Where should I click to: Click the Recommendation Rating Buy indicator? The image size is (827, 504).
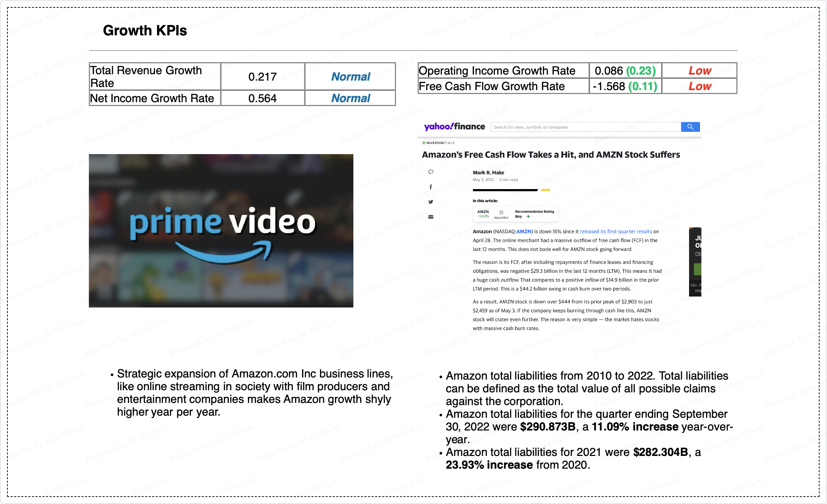[x=534, y=214]
